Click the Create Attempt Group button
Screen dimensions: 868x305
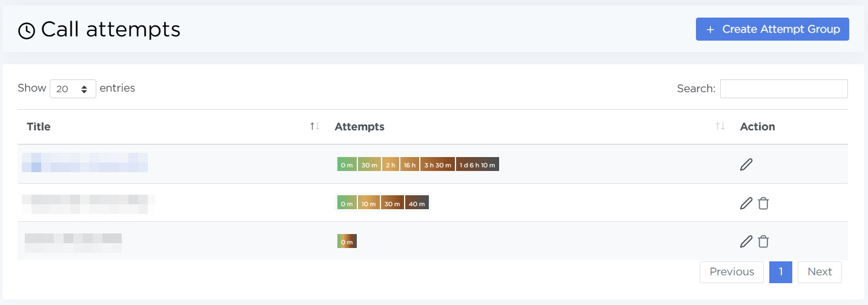click(772, 29)
